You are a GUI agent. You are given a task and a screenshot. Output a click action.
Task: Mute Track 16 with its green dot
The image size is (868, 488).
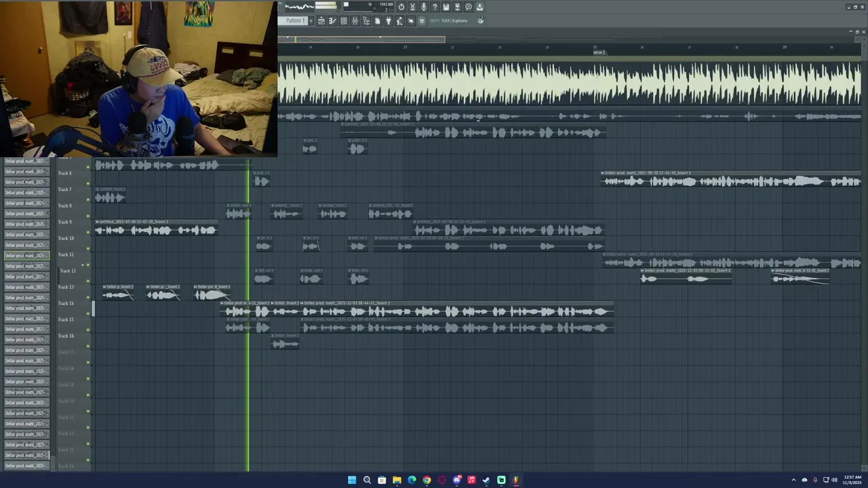[88, 346]
